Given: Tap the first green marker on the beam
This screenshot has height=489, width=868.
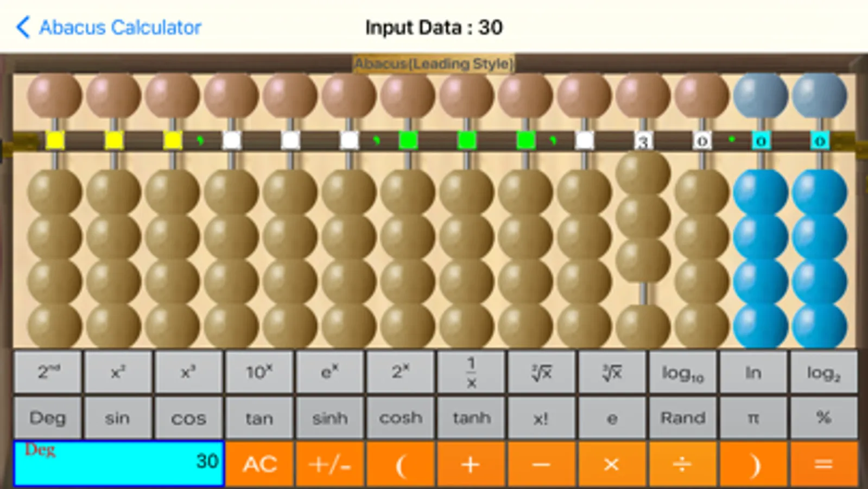Looking at the screenshot, I should click(408, 141).
